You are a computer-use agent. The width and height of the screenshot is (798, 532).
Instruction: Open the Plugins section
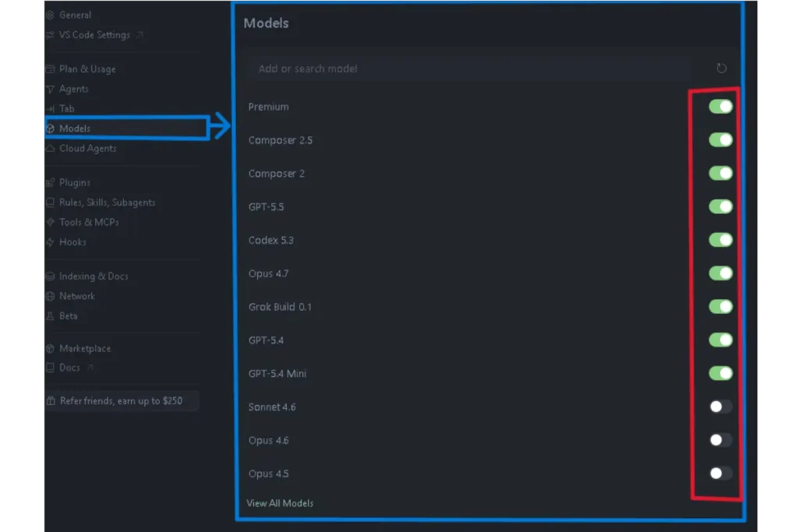pyautogui.click(x=75, y=182)
